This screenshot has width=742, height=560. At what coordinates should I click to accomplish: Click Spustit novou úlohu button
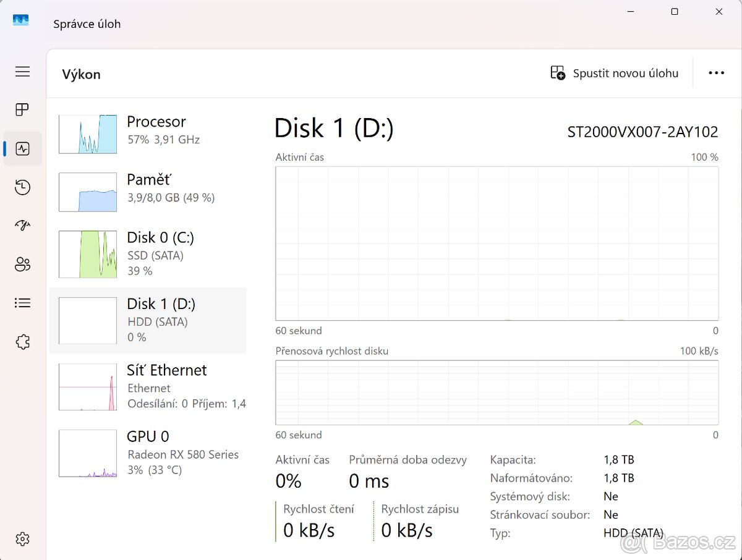coord(615,74)
